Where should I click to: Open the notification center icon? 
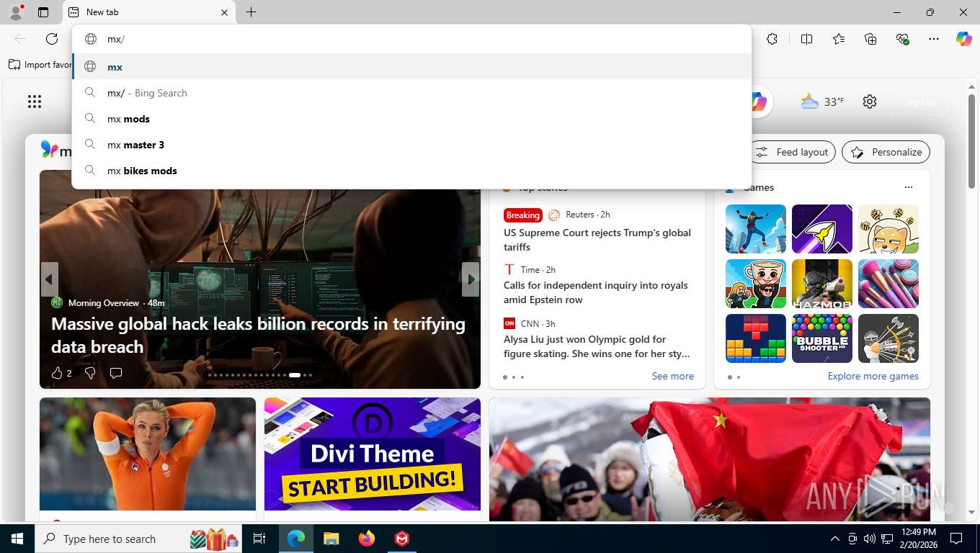click(956, 539)
